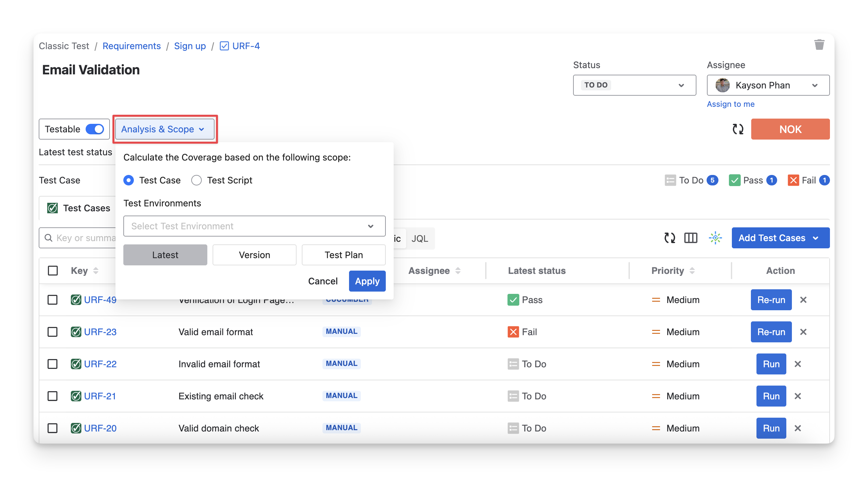Viewport: 868px width, 477px height.
Task: Click the column settings icon
Action: [691, 238]
